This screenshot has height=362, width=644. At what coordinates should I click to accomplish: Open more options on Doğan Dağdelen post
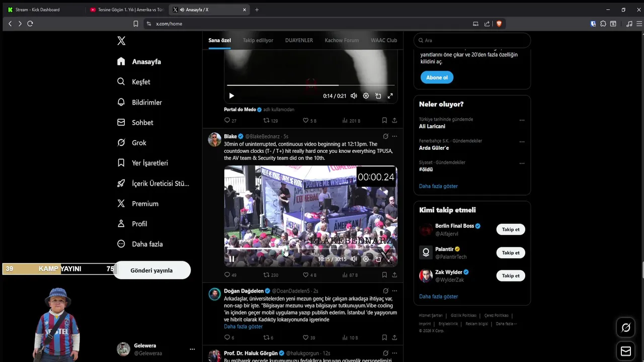coord(394,291)
